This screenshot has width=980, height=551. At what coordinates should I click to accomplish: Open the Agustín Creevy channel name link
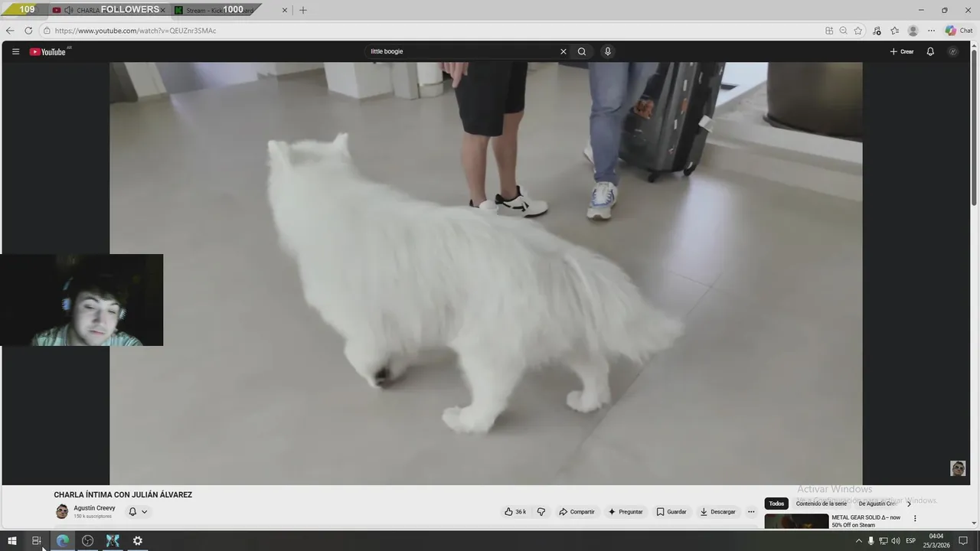94,508
